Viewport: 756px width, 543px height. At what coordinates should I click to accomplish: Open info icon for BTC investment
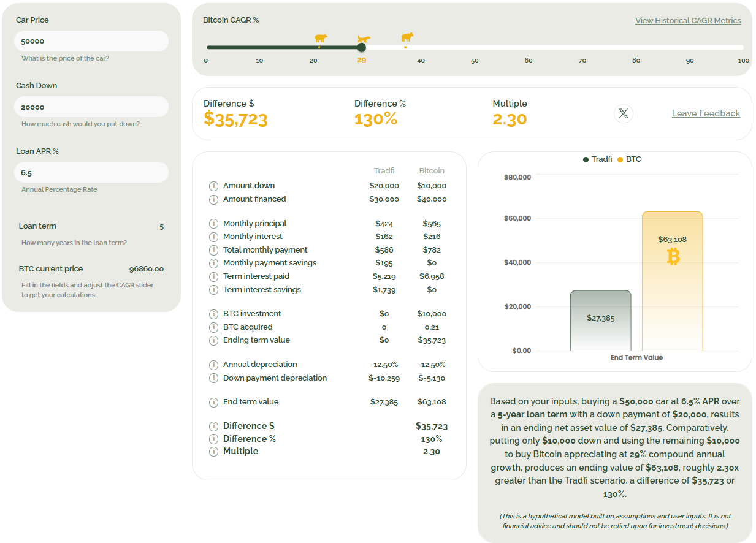pyautogui.click(x=213, y=314)
